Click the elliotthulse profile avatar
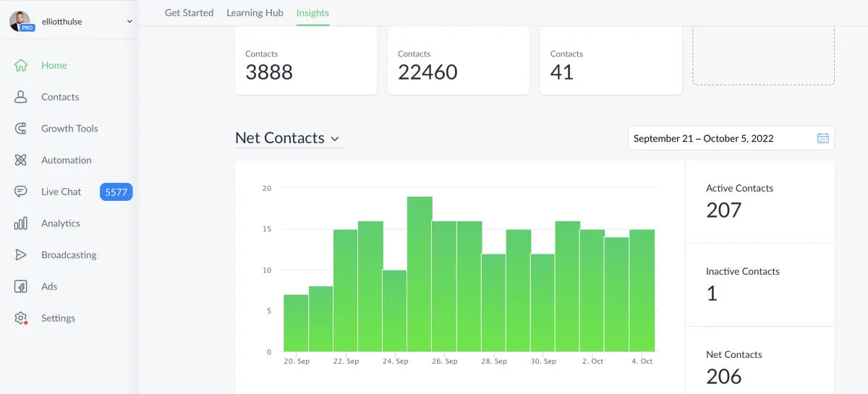 coord(20,21)
